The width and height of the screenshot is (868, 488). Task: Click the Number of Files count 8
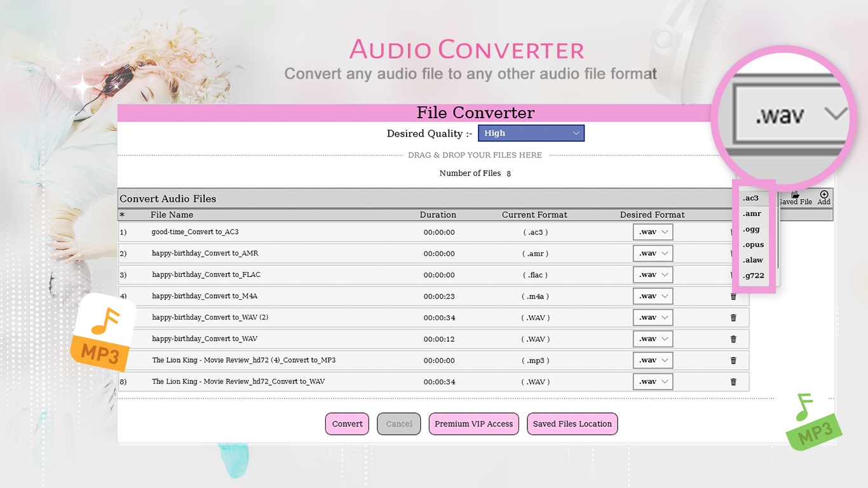pyautogui.click(x=508, y=173)
